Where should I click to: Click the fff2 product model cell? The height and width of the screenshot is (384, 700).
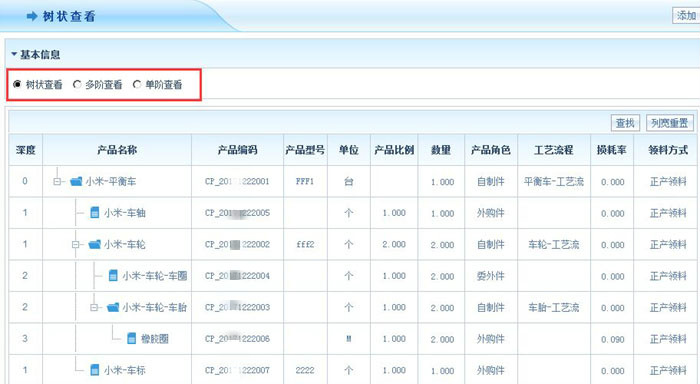tap(305, 245)
